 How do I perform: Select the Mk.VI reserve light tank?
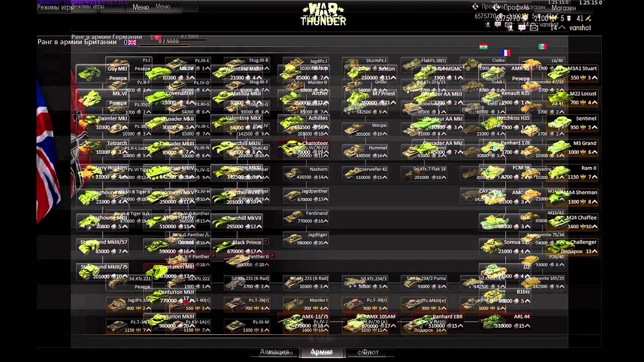pos(102,98)
